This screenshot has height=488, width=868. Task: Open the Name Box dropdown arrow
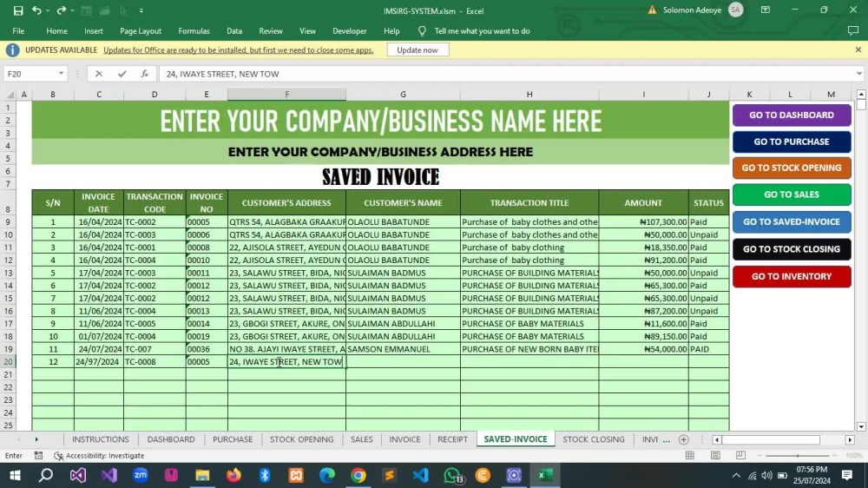[x=61, y=74]
